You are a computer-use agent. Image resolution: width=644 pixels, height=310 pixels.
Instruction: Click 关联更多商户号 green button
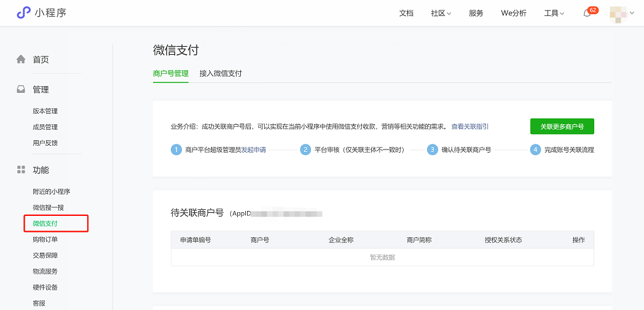pyautogui.click(x=562, y=127)
